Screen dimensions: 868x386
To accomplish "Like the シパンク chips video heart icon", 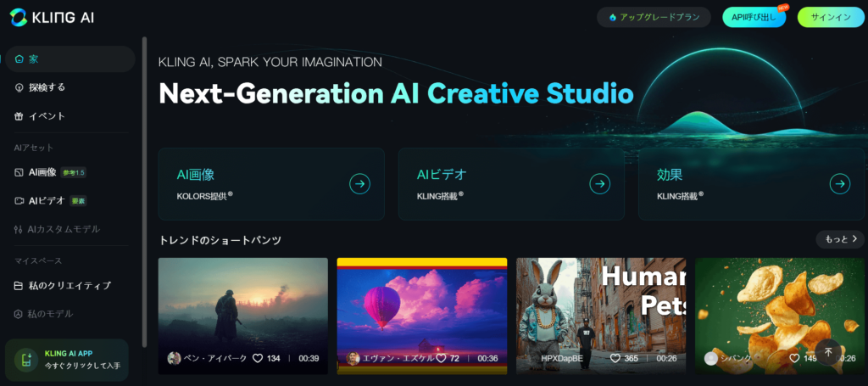I will 794,358.
